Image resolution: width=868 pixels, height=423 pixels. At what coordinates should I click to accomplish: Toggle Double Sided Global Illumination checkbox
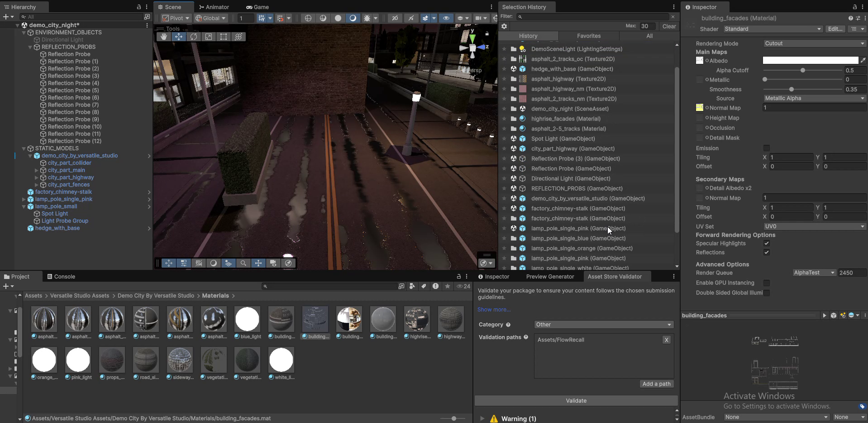point(767,293)
